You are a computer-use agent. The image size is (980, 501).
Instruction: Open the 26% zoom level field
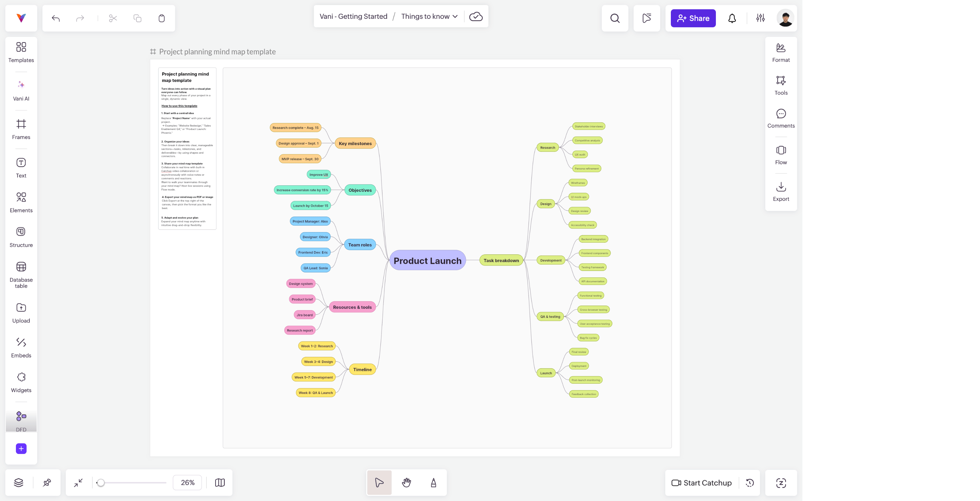[x=188, y=482]
